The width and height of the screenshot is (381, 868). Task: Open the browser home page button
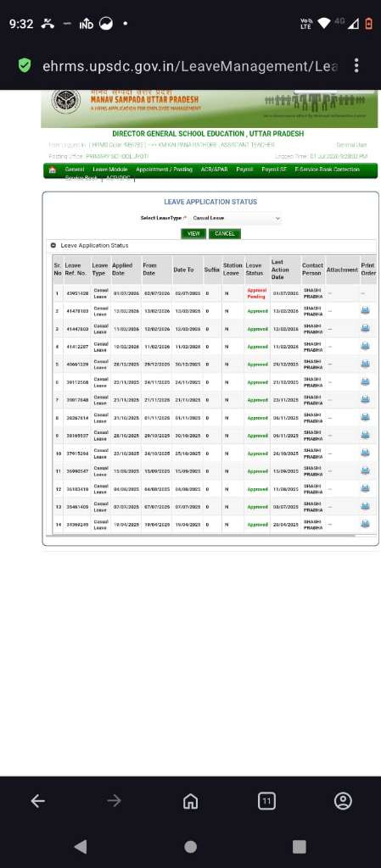[x=190, y=800]
